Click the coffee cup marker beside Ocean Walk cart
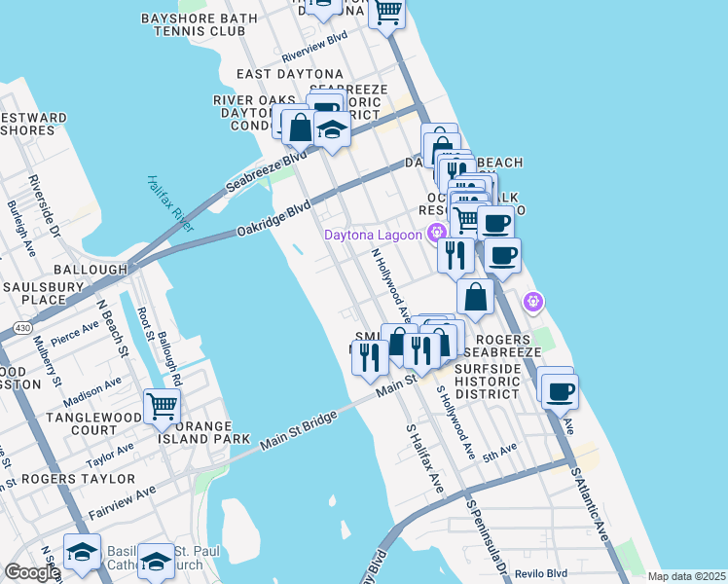Screen dimensions: 728x584 point(495,224)
